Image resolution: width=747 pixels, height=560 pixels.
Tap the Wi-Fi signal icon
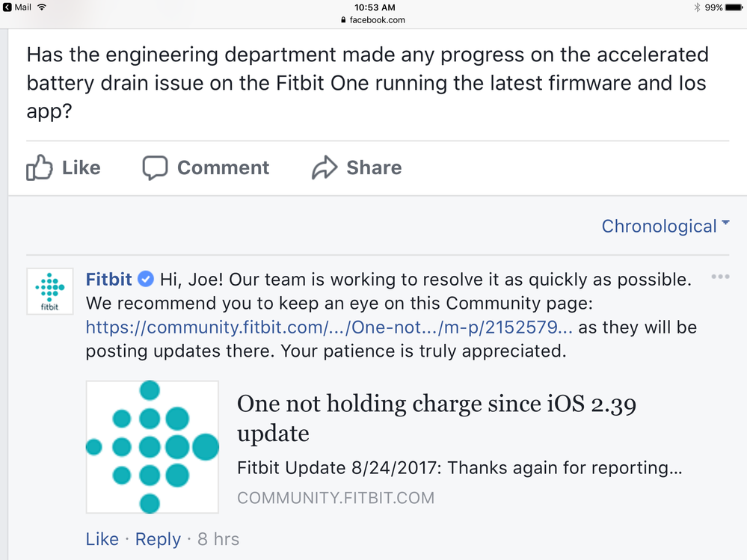(41, 7)
